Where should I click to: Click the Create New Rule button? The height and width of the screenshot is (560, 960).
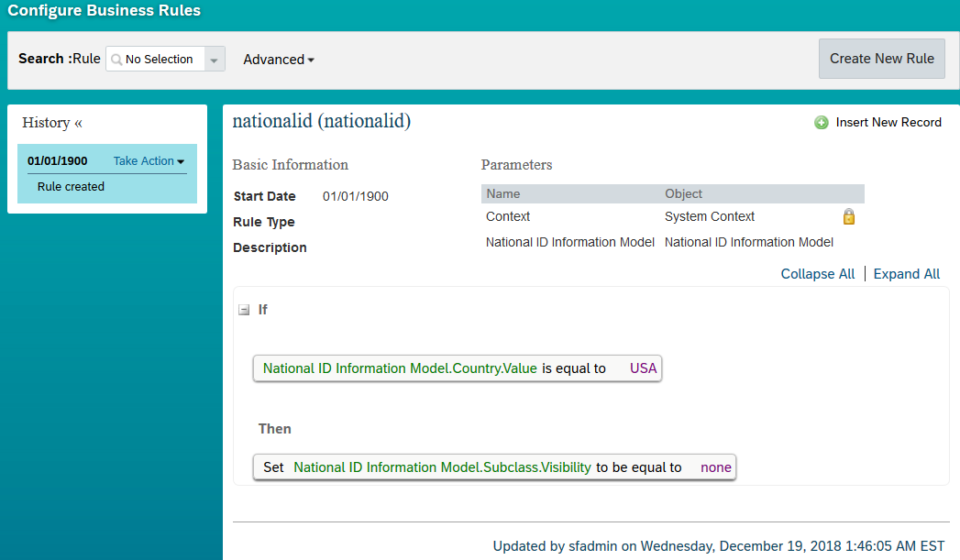point(882,59)
